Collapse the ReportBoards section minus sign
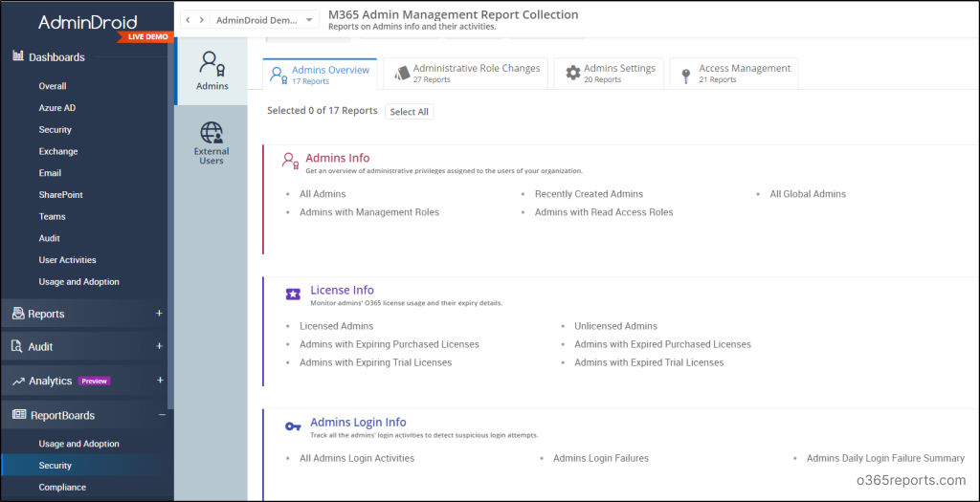Image resolution: width=980 pixels, height=502 pixels. [x=161, y=415]
